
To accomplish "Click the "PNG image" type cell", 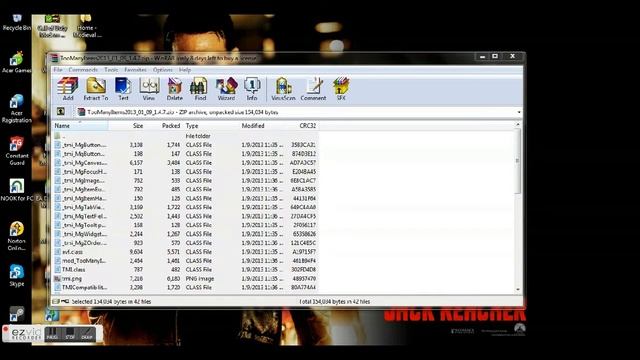I will point(200,279).
